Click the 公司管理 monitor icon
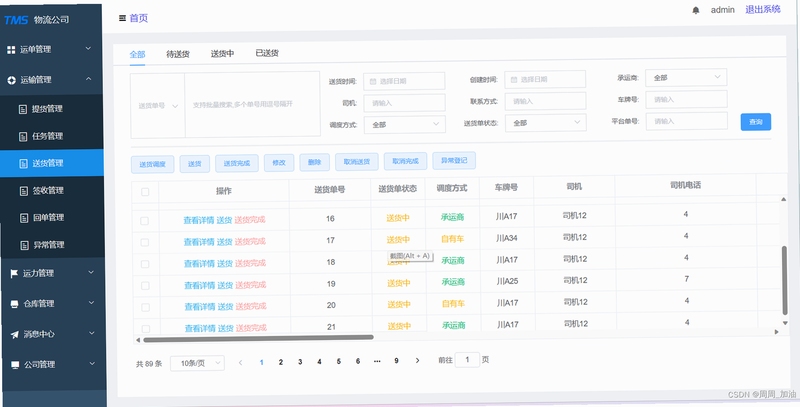The height and width of the screenshot is (407, 800). point(15,365)
